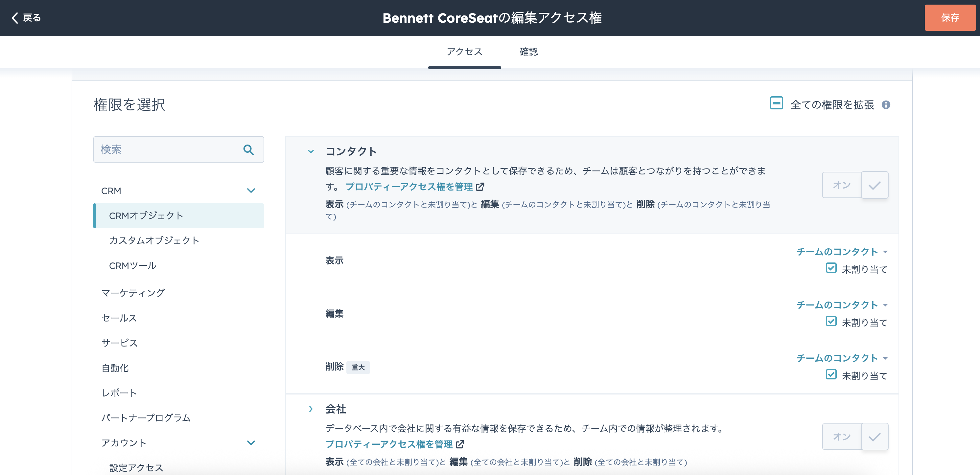
Task: Open チームのコンタクト dropdown for 編集
Action: click(x=842, y=305)
